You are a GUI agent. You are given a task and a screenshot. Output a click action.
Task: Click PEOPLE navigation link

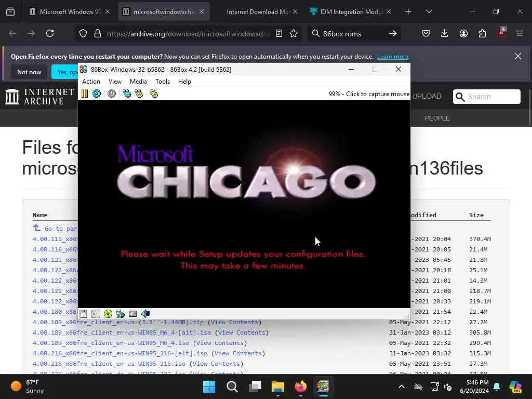pos(437,118)
